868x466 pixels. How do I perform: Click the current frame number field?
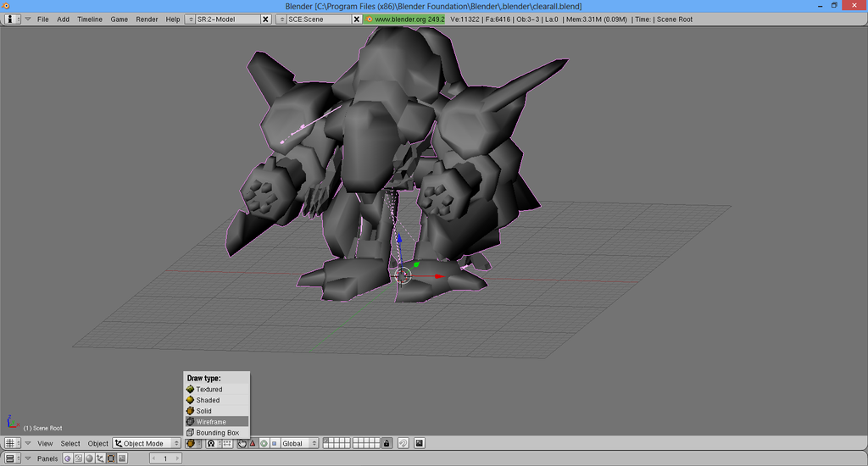click(165, 458)
